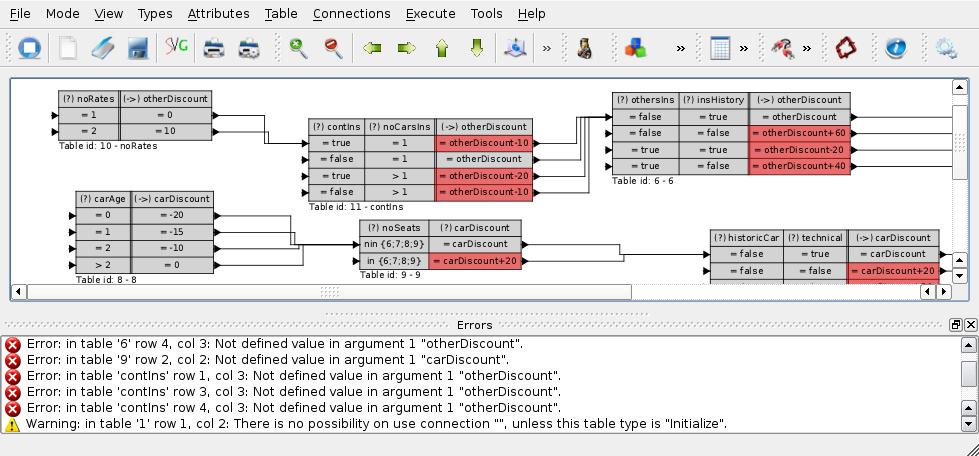Click the 'Table id: 11 - contIns' label
Screen dimensions: 979x456
tap(356, 207)
